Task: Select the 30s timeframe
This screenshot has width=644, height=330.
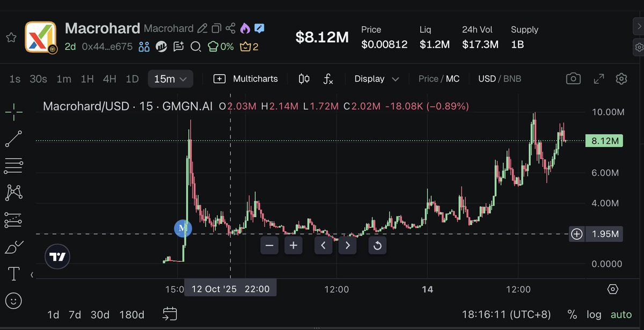Action: tap(38, 79)
